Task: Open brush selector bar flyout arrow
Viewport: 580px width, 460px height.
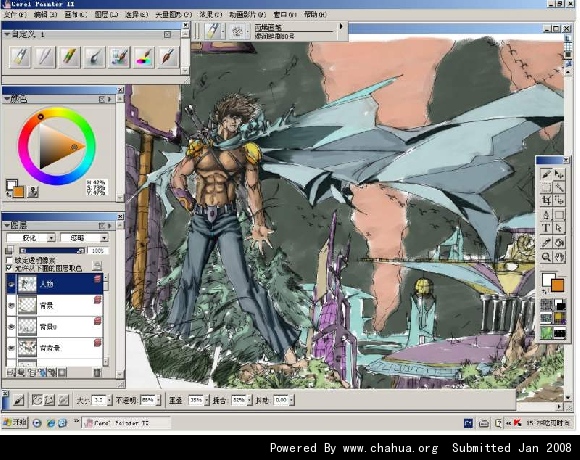Action: [341, 27]
